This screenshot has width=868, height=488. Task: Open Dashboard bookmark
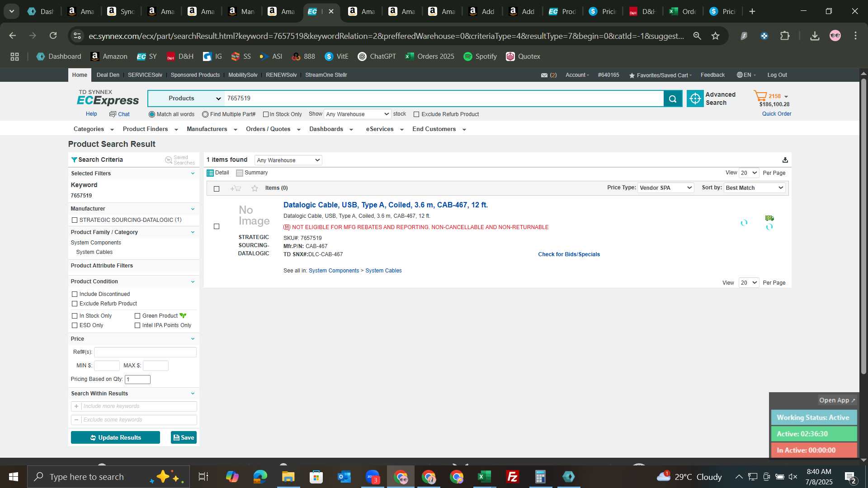(59, 56)
